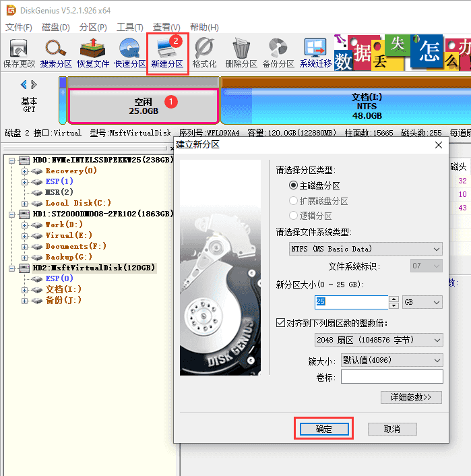Toggle align to sector multiples checkbox
The image size is (471, 476).
point(280,322)
